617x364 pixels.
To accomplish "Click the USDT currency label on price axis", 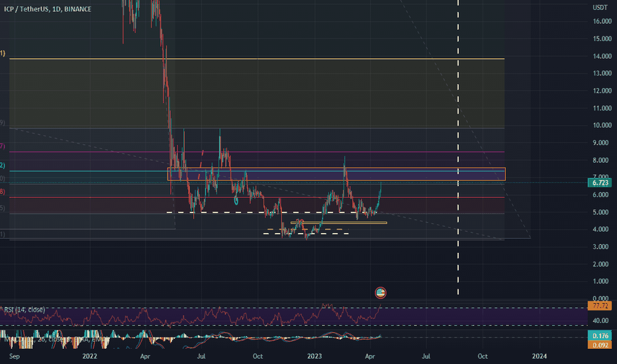I will 600,8.
